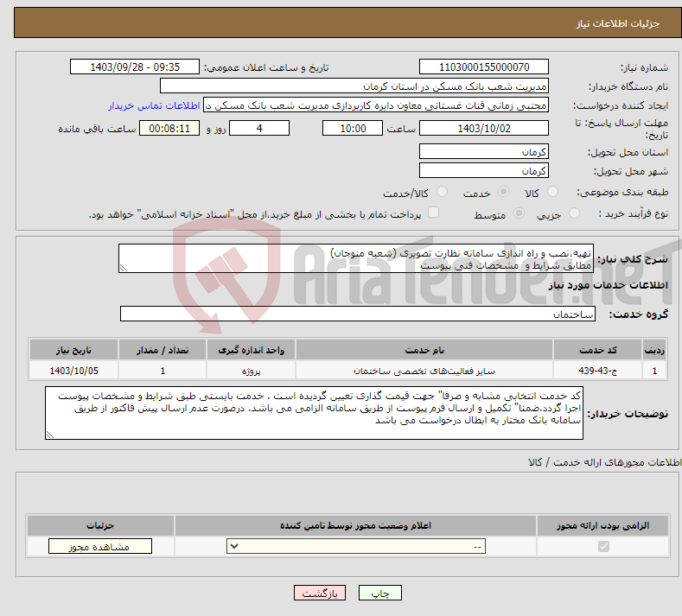Click the تاریخ نیاز column header
Screen dimensions: 682x616
[73, 350]
